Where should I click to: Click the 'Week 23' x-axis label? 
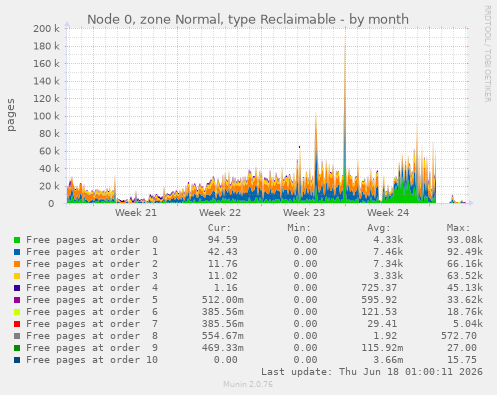tap(304, 213)
